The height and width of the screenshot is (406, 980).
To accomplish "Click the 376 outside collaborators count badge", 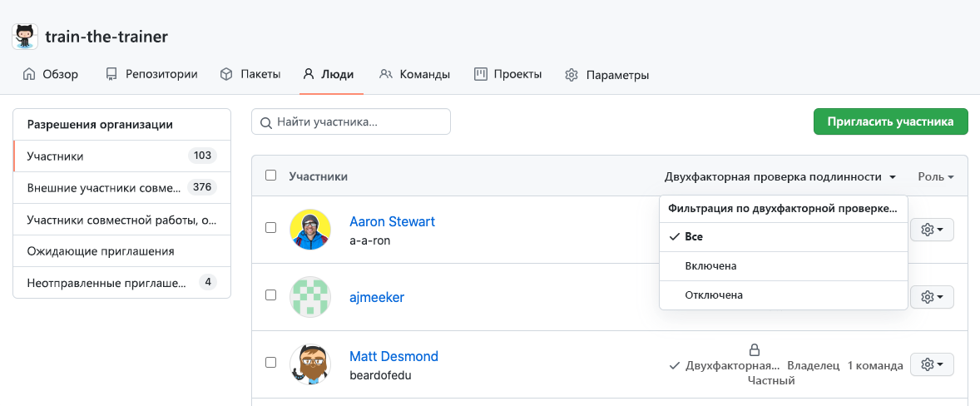I will tap(202, 187).
